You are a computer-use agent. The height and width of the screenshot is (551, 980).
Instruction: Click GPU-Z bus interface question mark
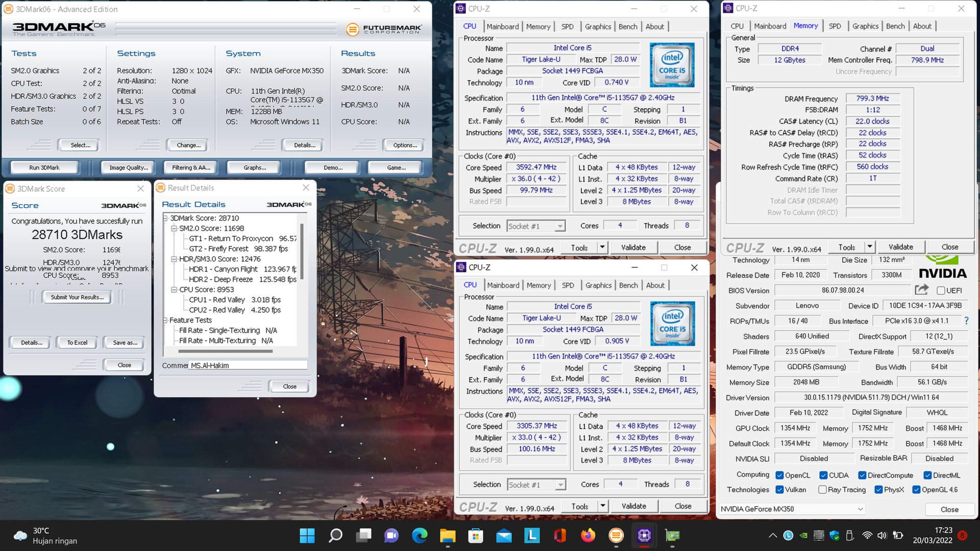[x=966, y=320]
